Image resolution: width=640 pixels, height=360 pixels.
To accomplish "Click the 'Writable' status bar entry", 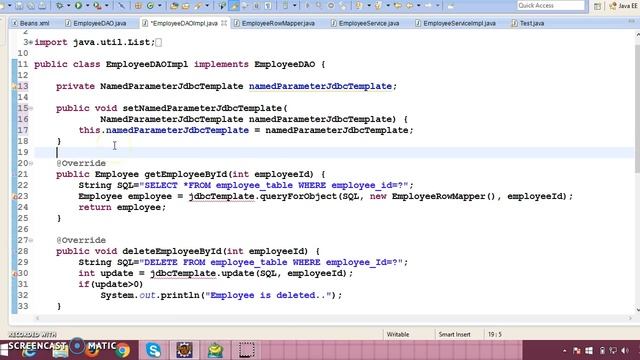I will [398, 334].
